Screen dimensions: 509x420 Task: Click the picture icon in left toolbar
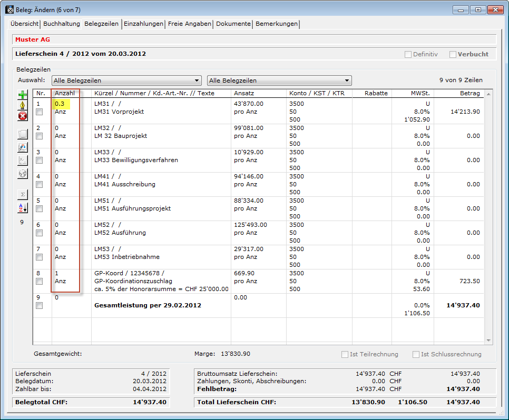pos(23,147)
